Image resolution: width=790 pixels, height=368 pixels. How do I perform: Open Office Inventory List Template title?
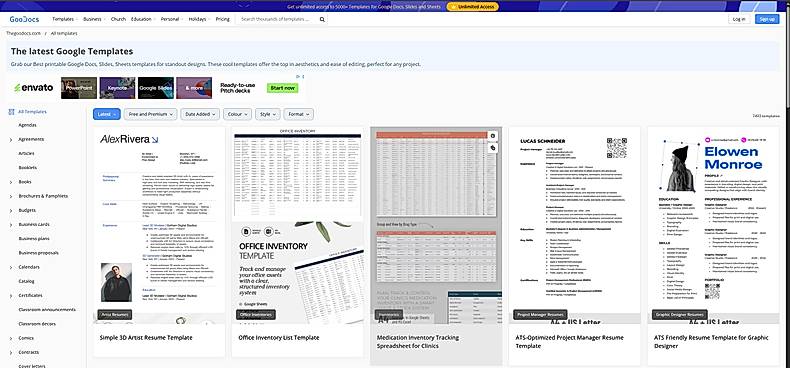279,338
